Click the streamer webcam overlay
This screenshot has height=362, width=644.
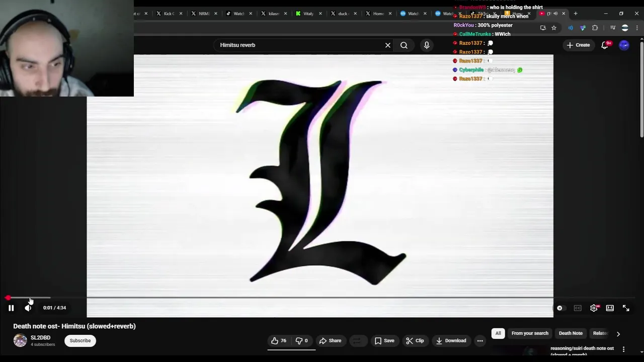coord(67,48)
